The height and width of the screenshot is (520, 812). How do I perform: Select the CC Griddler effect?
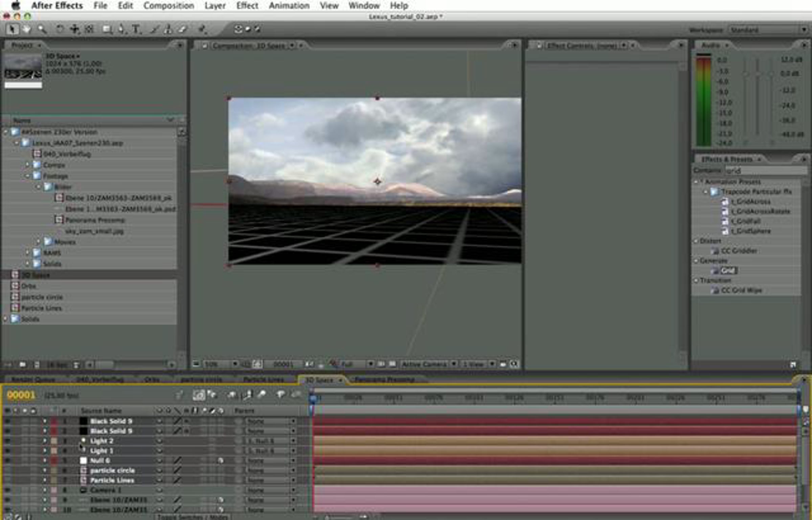tap(739, 251)
